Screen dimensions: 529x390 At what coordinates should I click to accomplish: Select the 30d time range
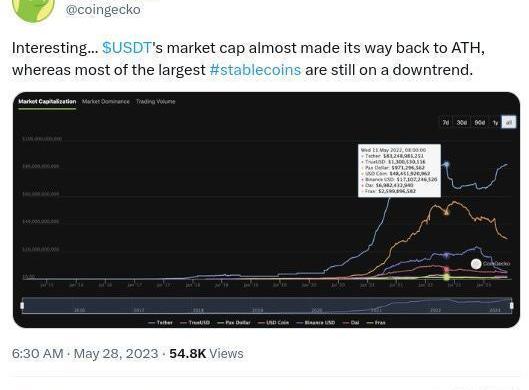pos(462,122)
